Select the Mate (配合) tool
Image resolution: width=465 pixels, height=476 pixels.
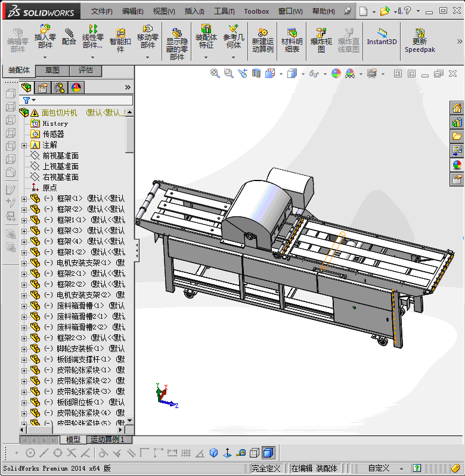[69, 36]
